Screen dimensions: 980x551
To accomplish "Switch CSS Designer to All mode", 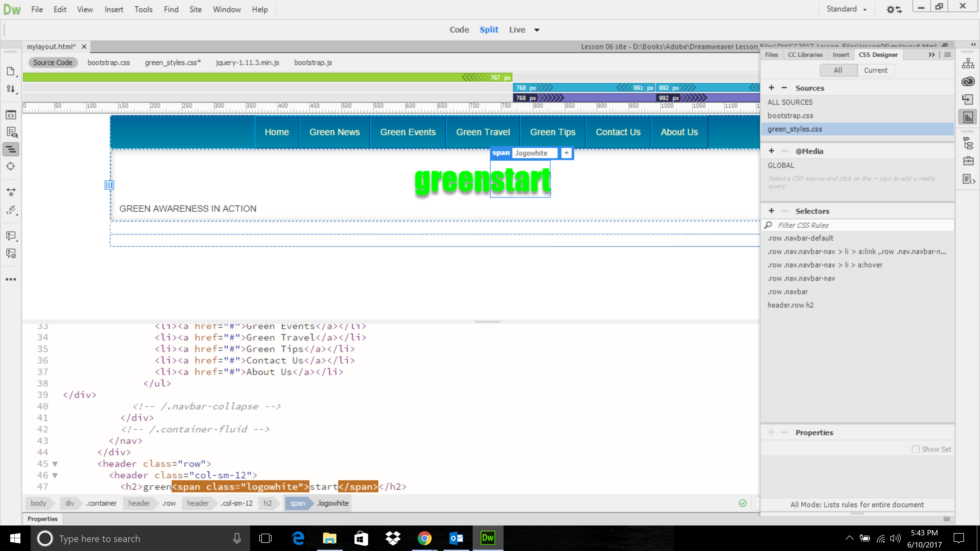I will pos(838,70).
